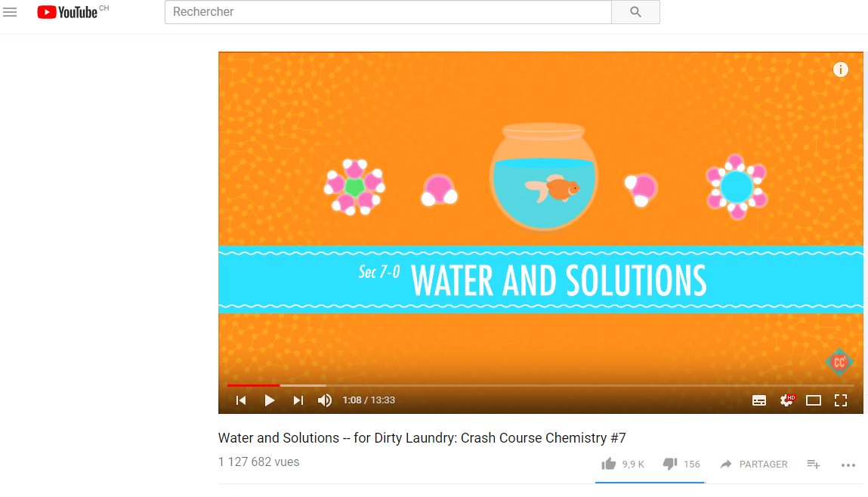Dislike the video with thumbs down
Image resolution: width=868 pixels, height=497 pixels.
(681, 465)
